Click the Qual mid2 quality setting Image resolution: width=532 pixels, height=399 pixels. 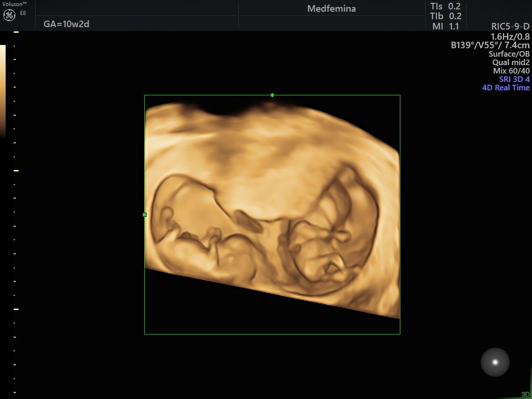pyautogui.click(x=511, y=62)
